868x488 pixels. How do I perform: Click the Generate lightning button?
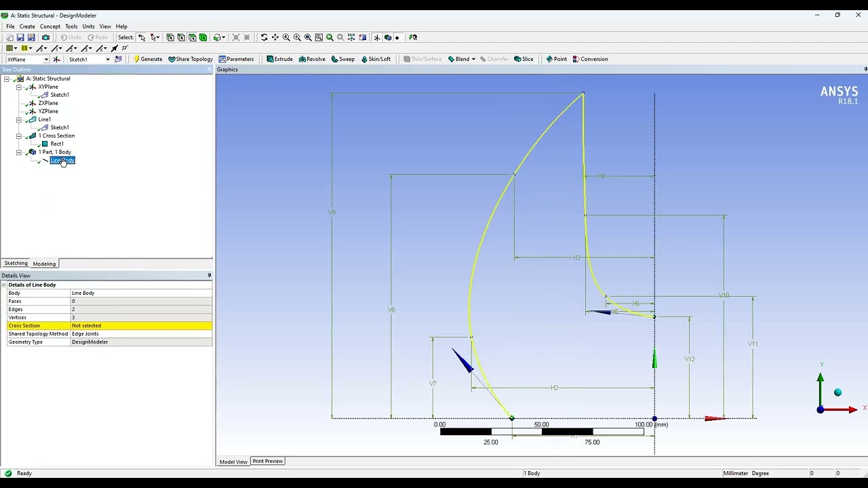[x=148, y=59]
